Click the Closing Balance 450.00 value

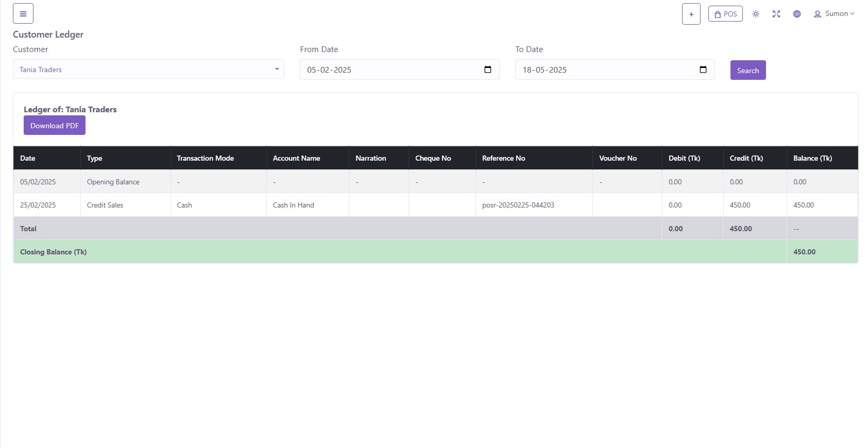[804, 252]
